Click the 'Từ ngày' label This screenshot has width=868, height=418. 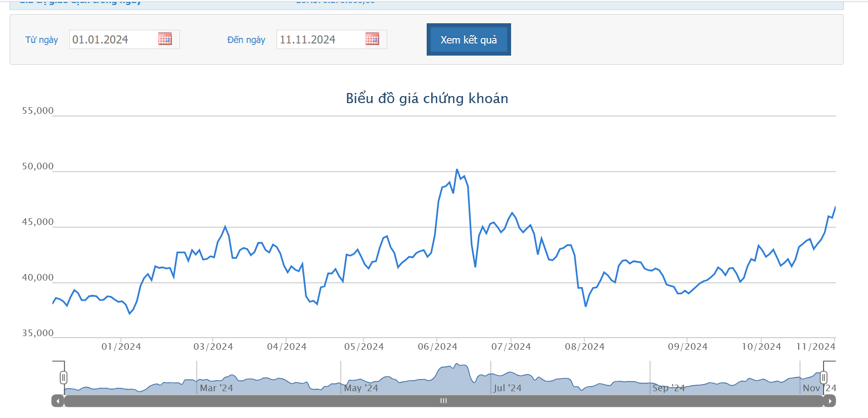click(x=41, y=40)
